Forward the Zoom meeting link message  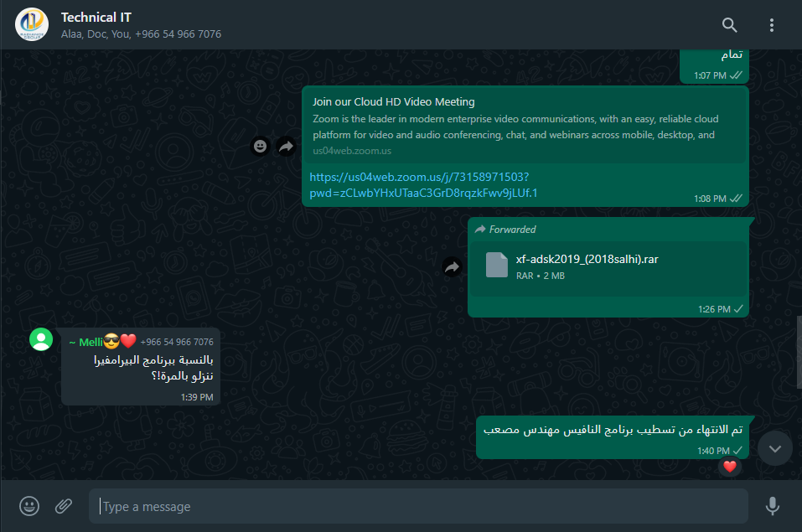[286, 147]
